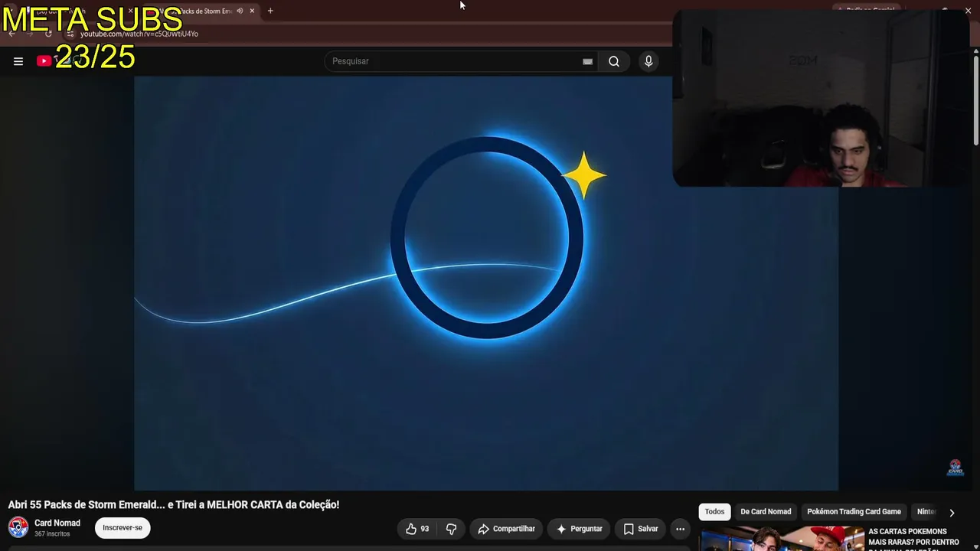The image size is (980, 551).
Task: Subscribe using the Inscrever-se button
Action: pos(122,527)
